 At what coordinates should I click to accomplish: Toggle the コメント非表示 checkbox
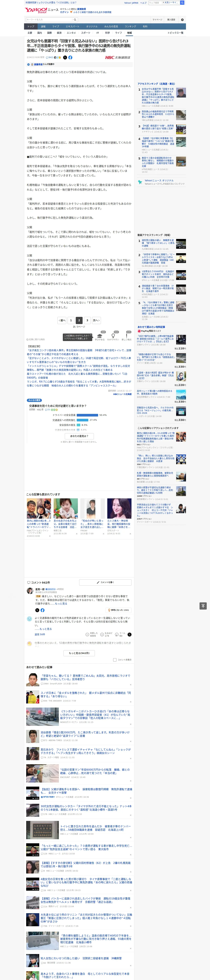point(115,660)
